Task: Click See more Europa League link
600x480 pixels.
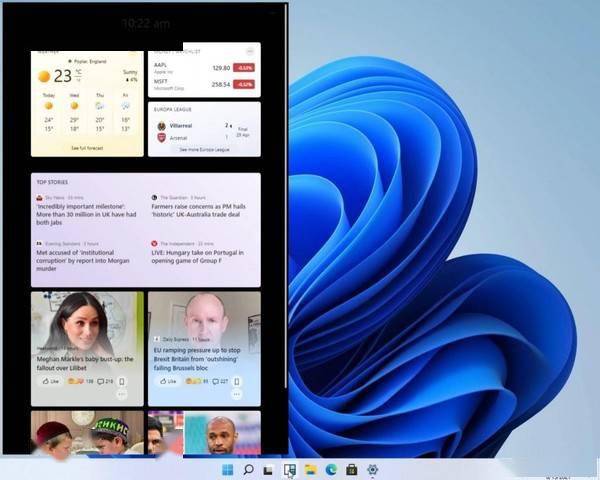Action: 204,150
